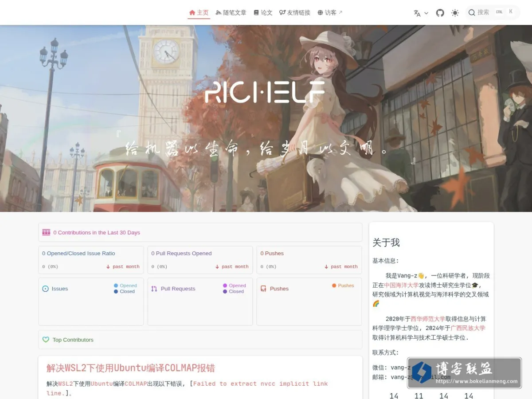Open article 解决WSL2下使用Ubuntu编译COLMAP报错

point(131,368)
